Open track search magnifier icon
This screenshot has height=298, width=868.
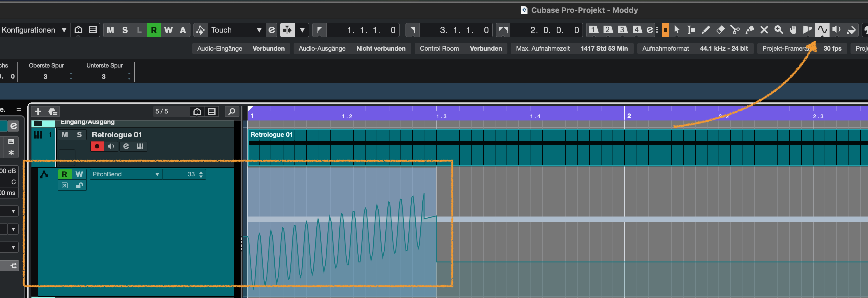pos(232,111)
